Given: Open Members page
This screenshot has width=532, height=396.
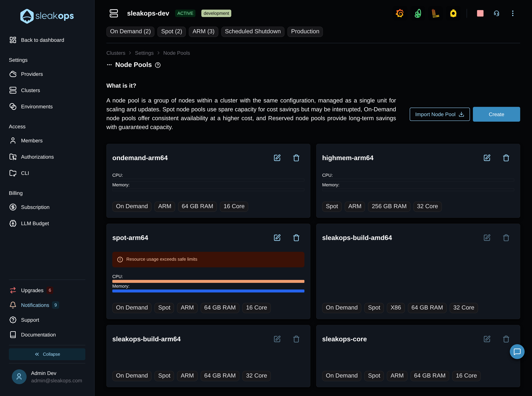Looking at the screenshot, I should 26,141.
